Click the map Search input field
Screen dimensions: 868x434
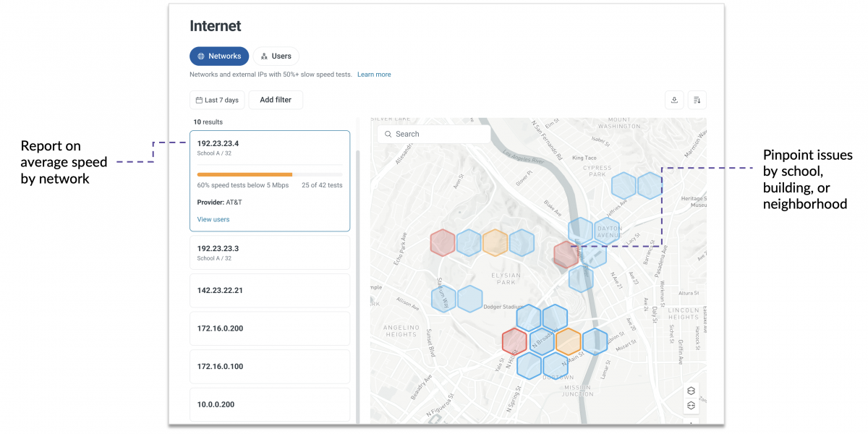point(434,134)
